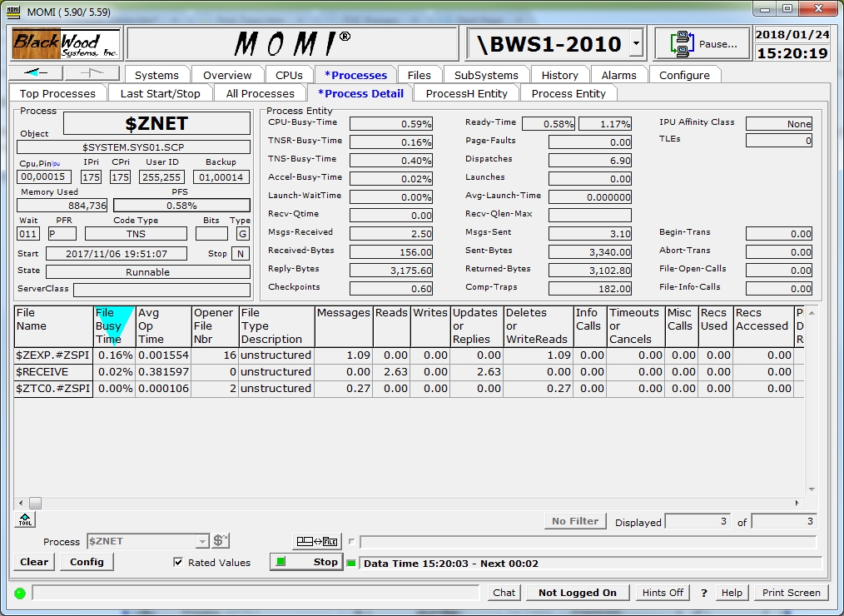The image size is (844, 616).
Task: Toggle the small checkbox beside the file icon
Action: [351, 542]
